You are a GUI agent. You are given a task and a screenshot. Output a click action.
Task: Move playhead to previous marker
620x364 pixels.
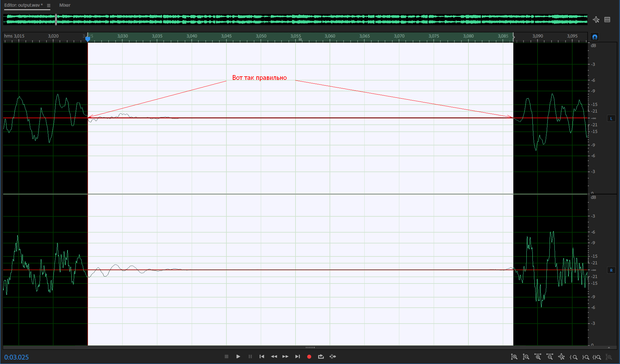262,357
